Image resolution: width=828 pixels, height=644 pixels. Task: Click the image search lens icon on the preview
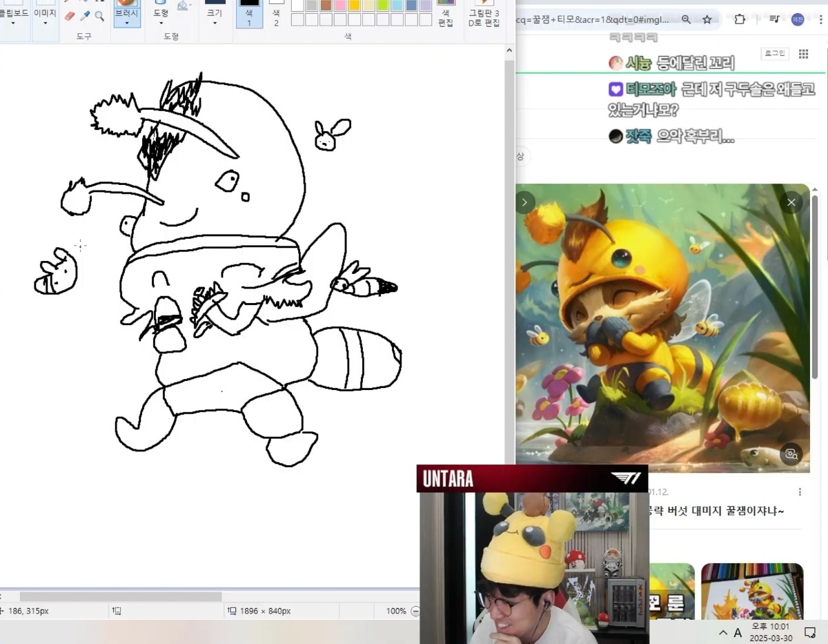pos(791,453)
